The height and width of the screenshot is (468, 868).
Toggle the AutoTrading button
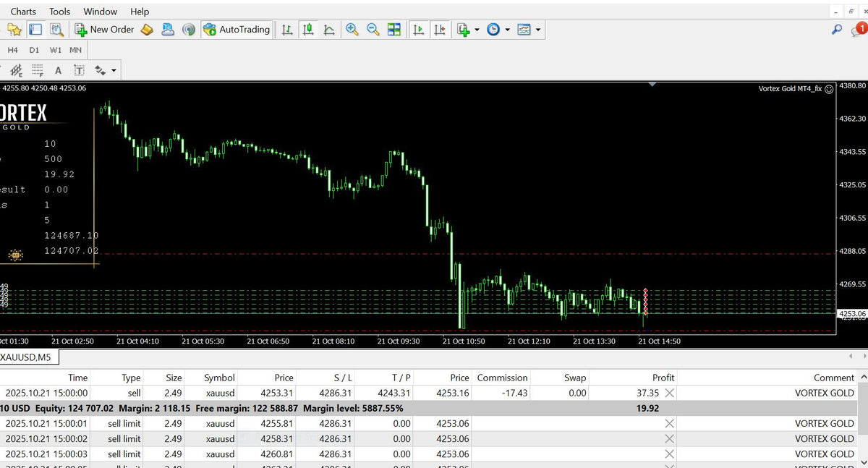pyautogui.click(x=237, y=30)
